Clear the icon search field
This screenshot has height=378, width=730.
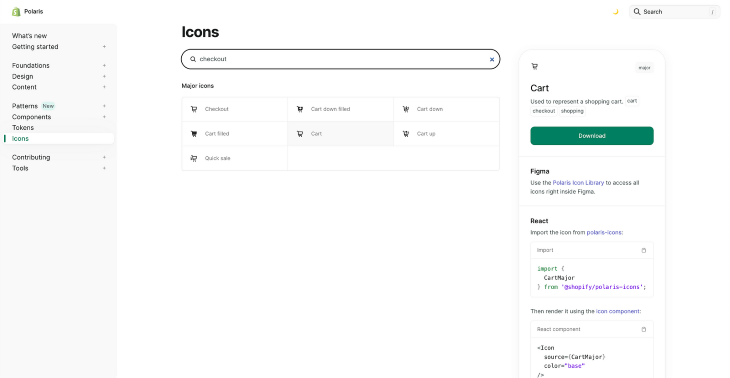click(x=492, y=59)
